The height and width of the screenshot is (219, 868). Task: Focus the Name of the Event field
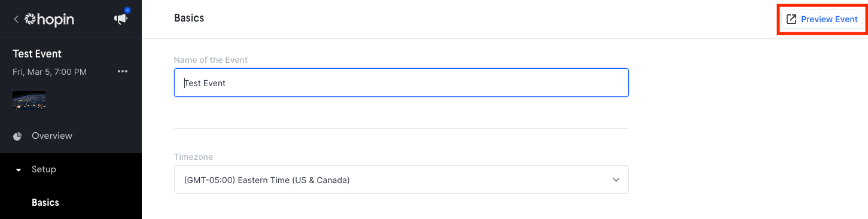click(x=401, y=83)
